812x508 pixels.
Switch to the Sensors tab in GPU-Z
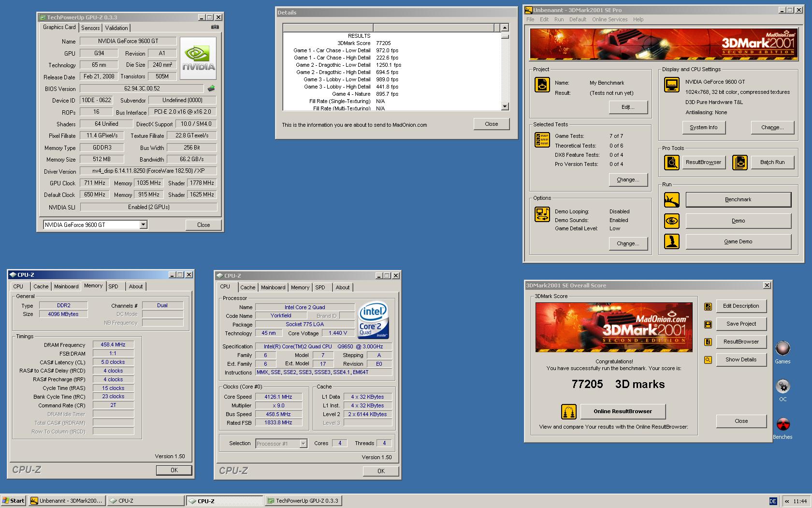[x=90, y=28]
